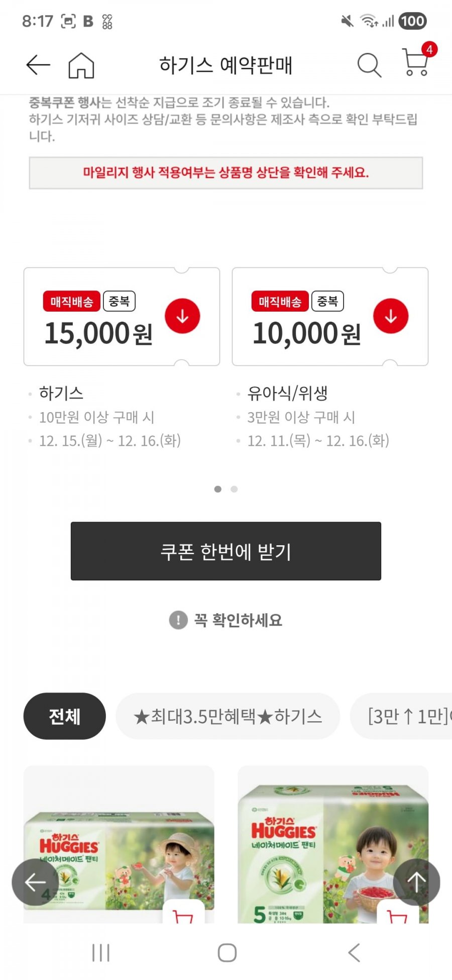Download the 15,000원 coupon

pos(182,316)
